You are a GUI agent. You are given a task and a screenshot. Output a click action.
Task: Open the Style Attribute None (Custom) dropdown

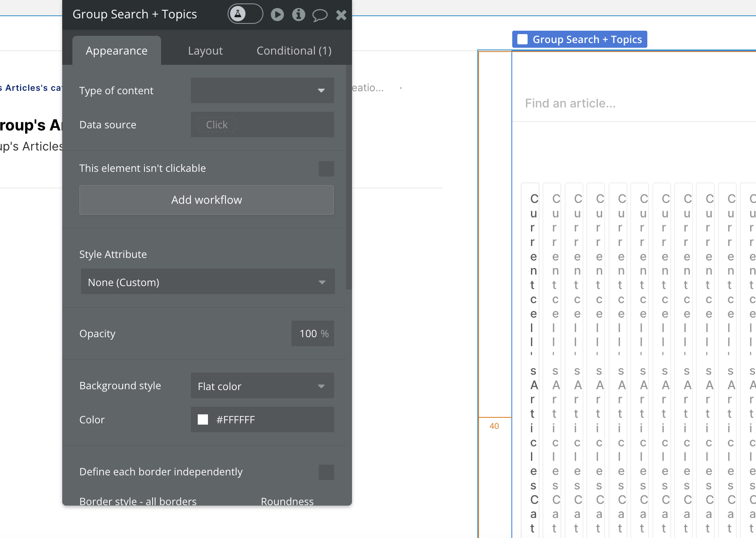(x=208, y=282)
